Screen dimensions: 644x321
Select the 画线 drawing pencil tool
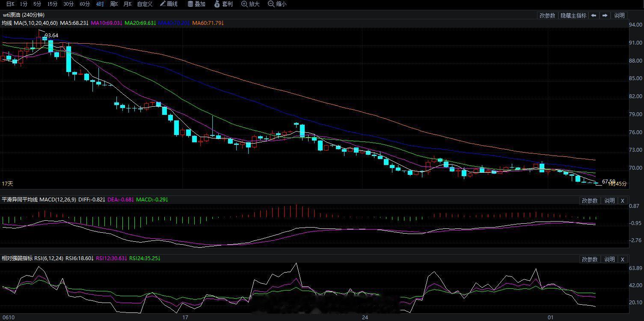click(x=169, y=4)
